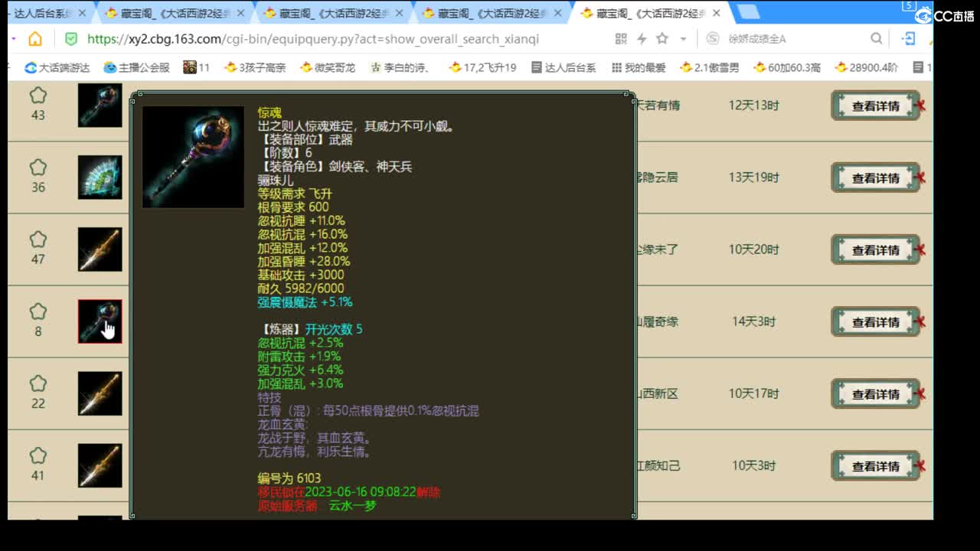980x551 pixels.
Task: Click the 惊魂 title in tooltip
Action: 269,113
